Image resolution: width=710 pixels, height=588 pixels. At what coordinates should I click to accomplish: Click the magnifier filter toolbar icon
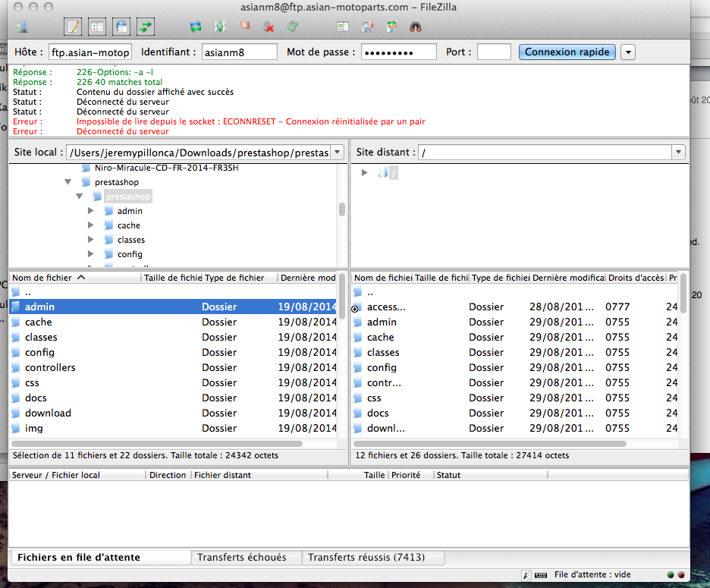point(367,27)
